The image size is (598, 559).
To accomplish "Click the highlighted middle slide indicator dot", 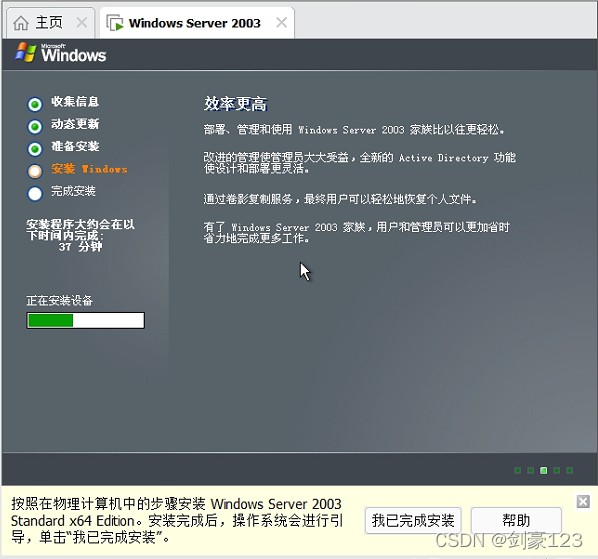I will (543, 471).
